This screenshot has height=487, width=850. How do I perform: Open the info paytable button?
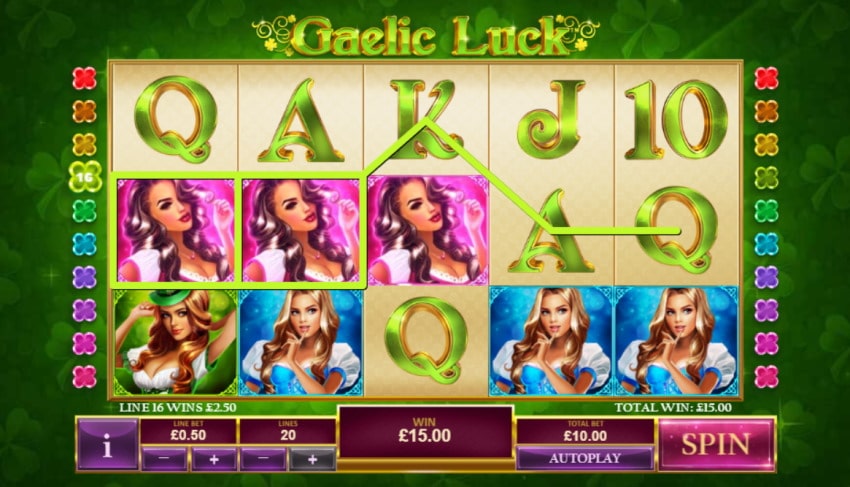pos(107,445)
